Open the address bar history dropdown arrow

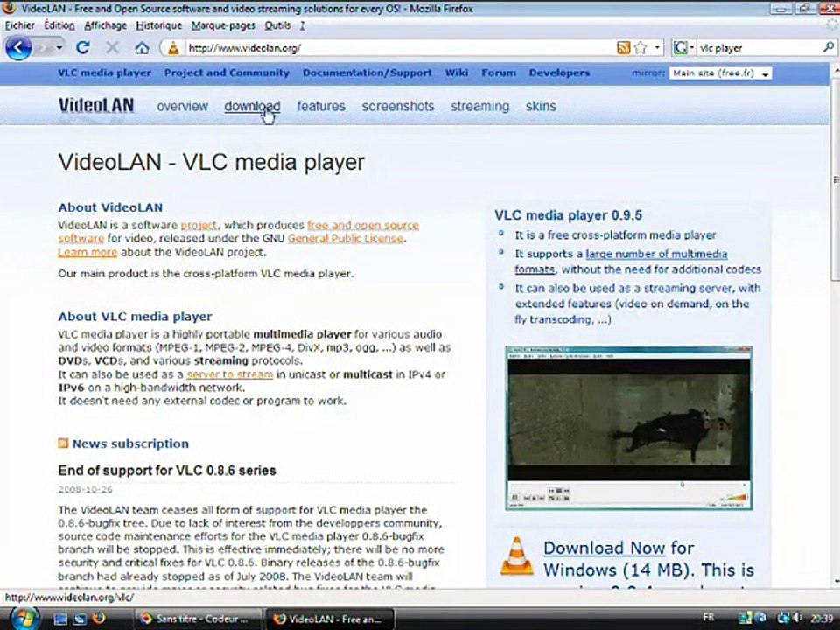click(x=657, y=48)
